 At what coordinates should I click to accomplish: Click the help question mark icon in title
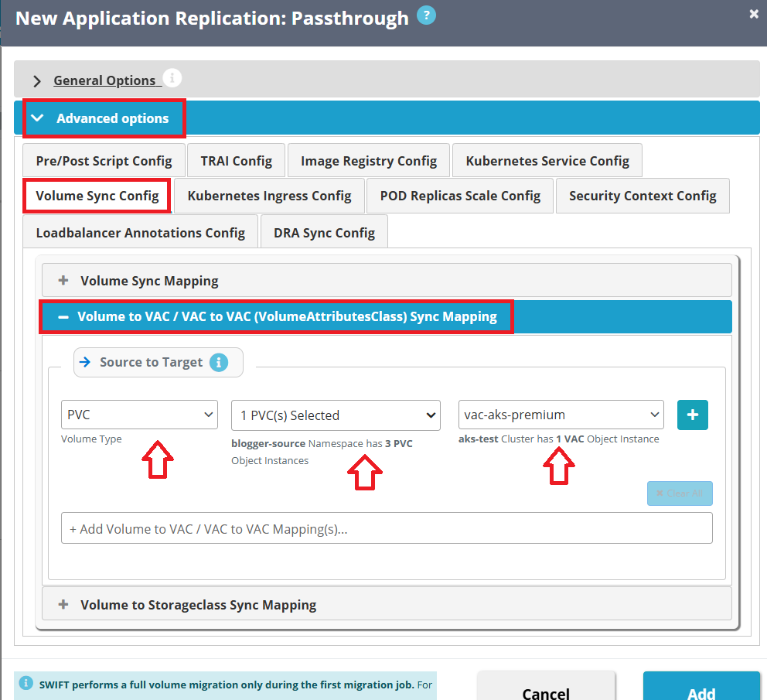(x=426, y=15)
